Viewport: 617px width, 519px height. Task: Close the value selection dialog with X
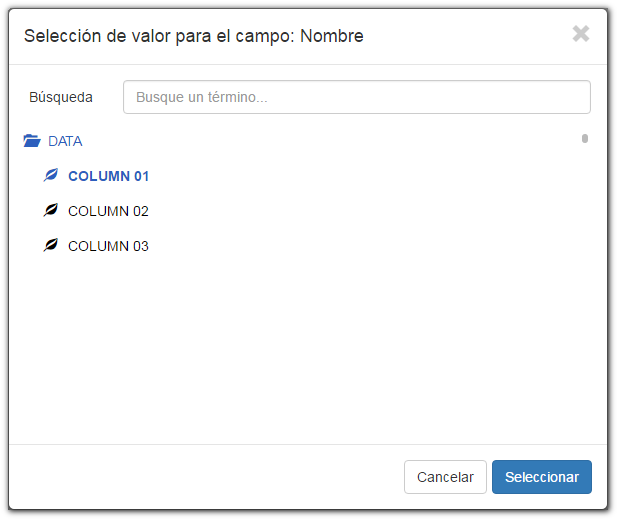[581, 34]
